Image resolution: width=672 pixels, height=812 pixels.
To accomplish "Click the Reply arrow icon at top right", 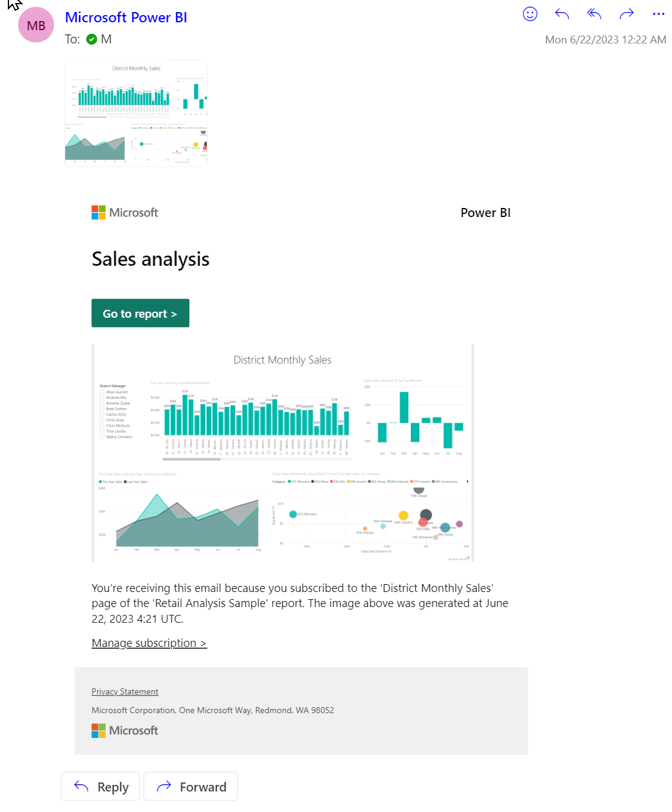I will click(x=562, y=14).
